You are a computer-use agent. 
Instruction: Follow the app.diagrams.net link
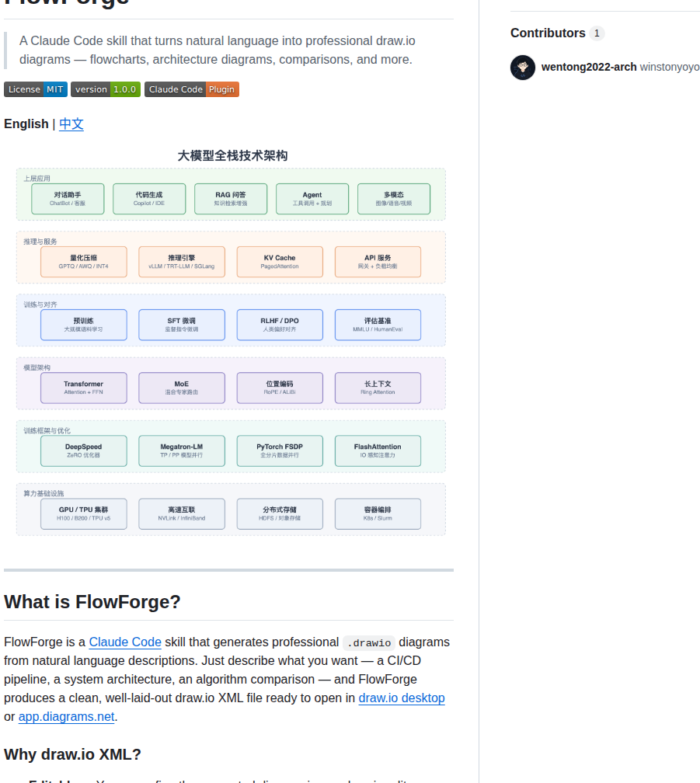point(66,716)
